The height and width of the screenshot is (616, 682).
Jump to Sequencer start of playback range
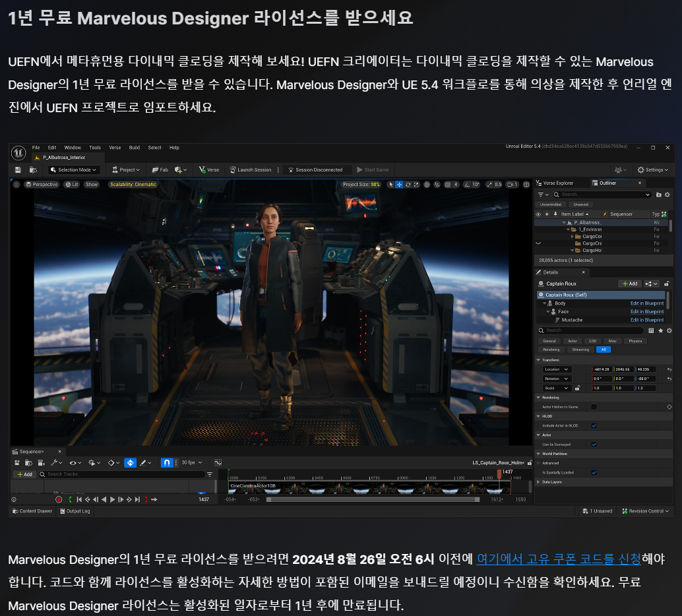pos(79,499)
